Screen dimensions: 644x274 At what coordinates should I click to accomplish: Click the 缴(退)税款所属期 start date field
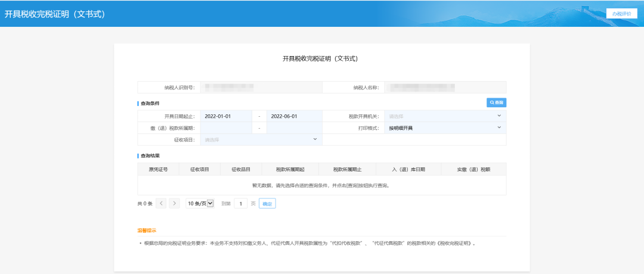[225, 128]
